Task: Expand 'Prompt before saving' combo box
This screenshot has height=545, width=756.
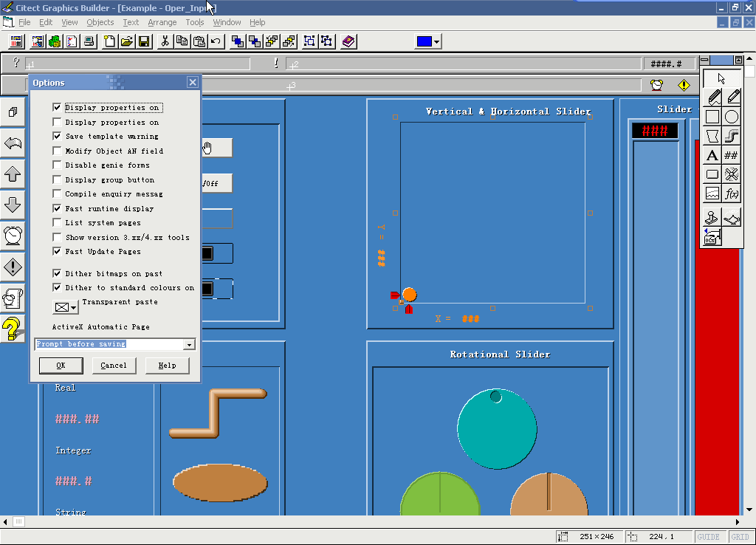Action: 190,344
